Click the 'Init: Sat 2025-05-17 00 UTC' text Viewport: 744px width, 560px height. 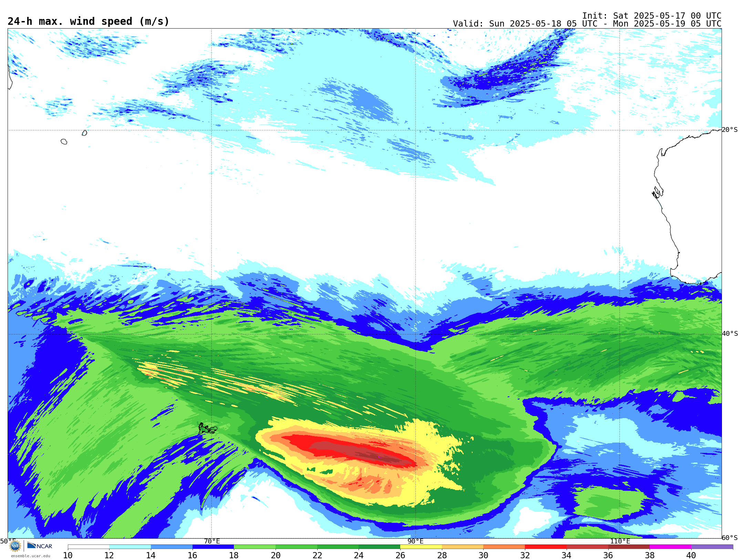[x=652, y=16]
